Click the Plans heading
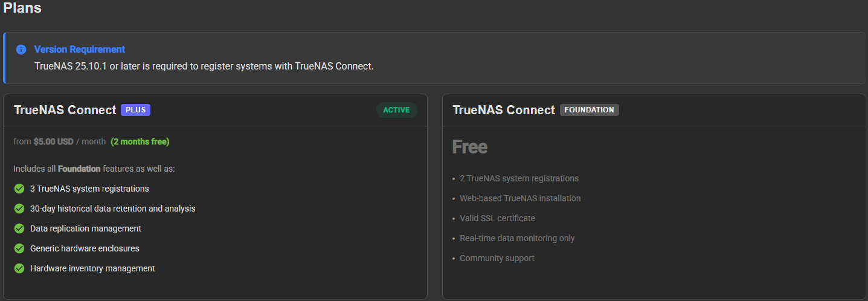 (22, 8)
